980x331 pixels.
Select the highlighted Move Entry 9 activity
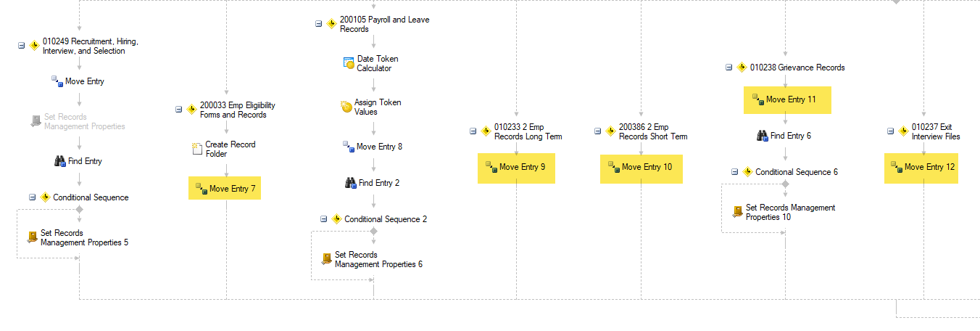click(x=515, y=168)
